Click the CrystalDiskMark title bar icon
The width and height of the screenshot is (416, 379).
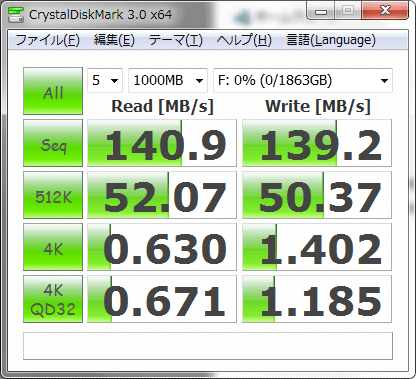[16, 14]
